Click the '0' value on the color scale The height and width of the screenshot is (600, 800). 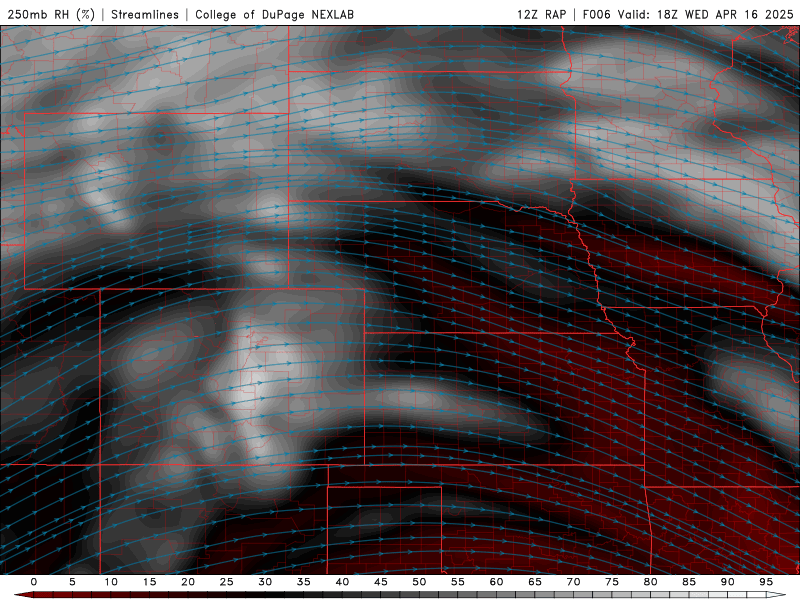34,582
